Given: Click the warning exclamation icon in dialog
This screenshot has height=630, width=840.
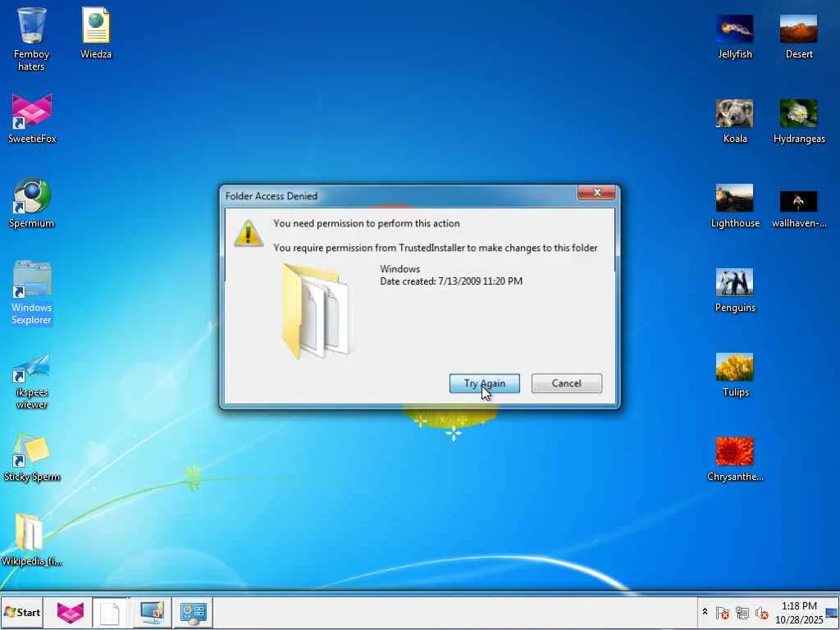Looking at the screenshot, I should coord(248,234).
